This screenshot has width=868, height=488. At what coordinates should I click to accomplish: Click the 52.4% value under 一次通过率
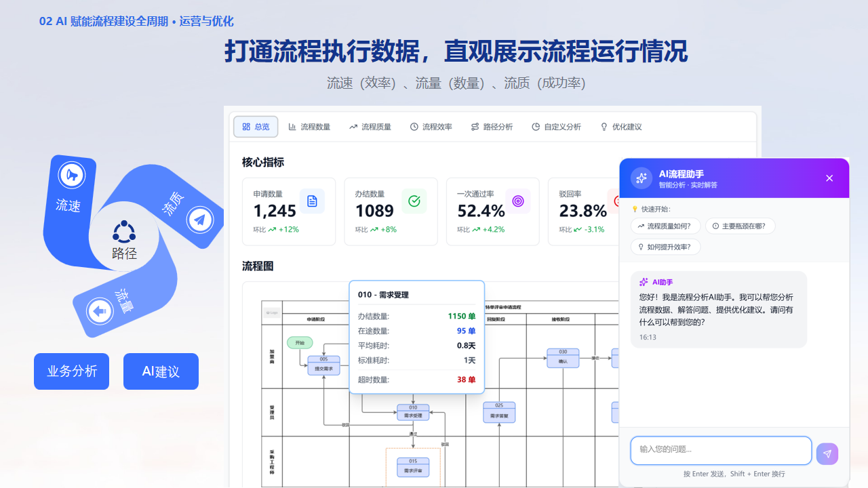click(481, 211)
